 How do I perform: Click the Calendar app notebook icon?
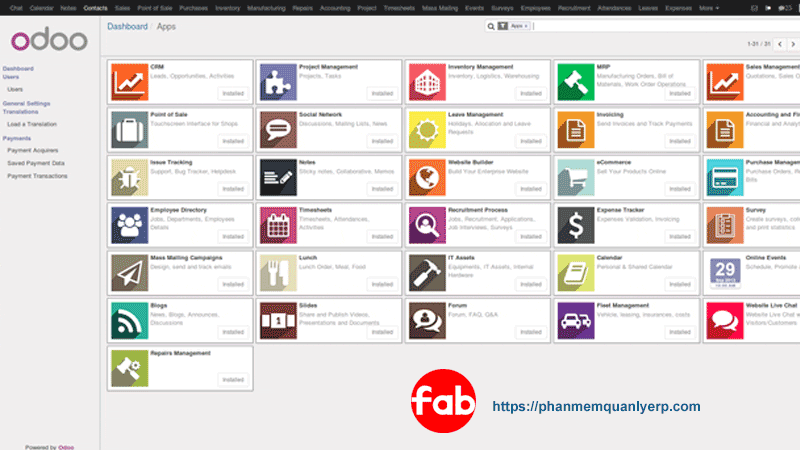pyautogui.click(x=576, y=273)
